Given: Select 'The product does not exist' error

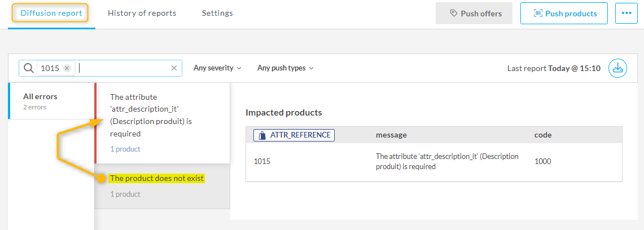Looking at the screenshot, I should click(157, 179).
